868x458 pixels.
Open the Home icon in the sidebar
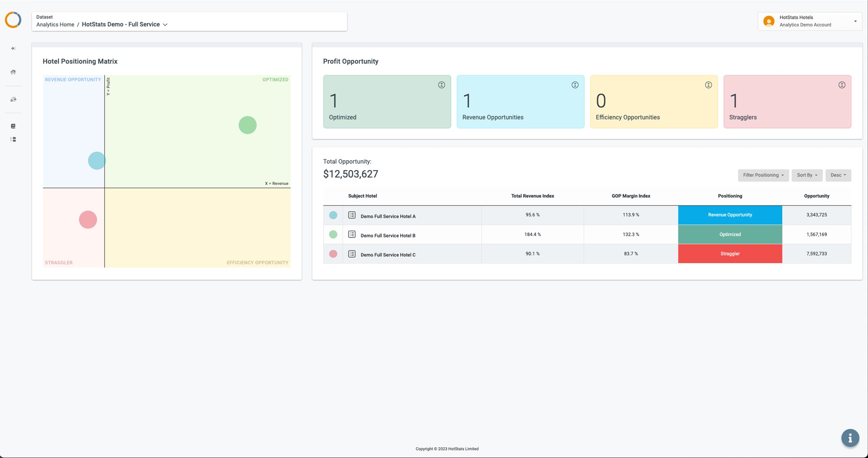[13, 72]
